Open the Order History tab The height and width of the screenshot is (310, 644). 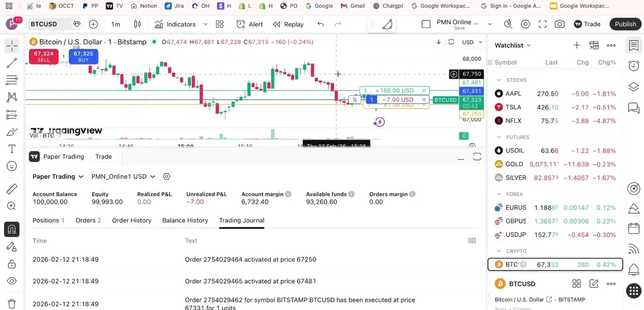pyautogui.click(x=132, y=220)
